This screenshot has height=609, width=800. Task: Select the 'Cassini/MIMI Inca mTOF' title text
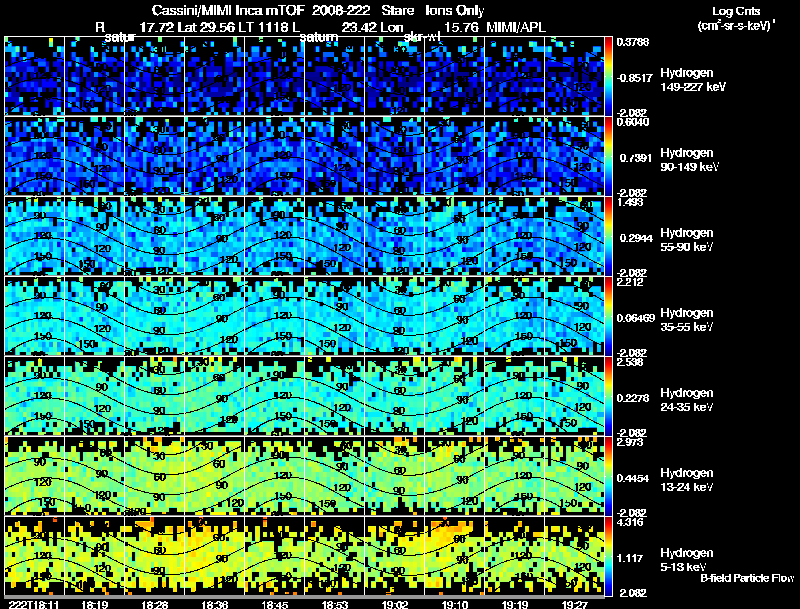tap(228, 11)
